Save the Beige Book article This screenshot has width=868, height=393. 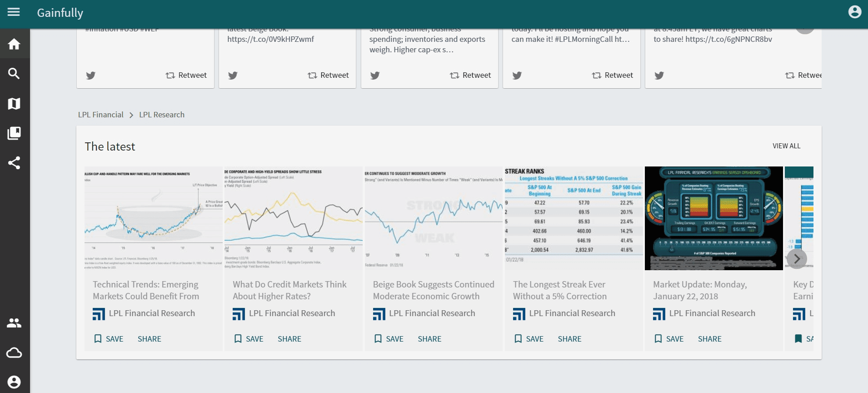click(389, 339)
